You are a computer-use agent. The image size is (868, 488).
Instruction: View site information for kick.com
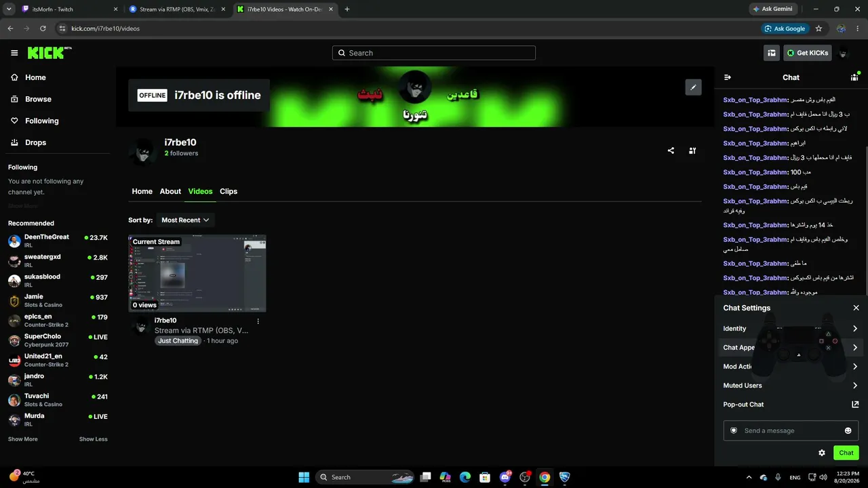click(x=62, y=28)
